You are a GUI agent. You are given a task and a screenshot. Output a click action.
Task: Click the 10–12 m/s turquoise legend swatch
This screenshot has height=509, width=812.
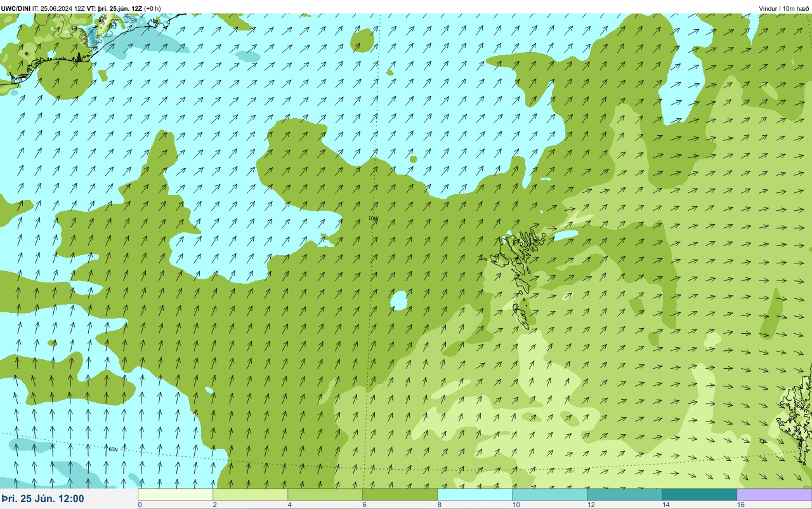(x=550, y=494)
